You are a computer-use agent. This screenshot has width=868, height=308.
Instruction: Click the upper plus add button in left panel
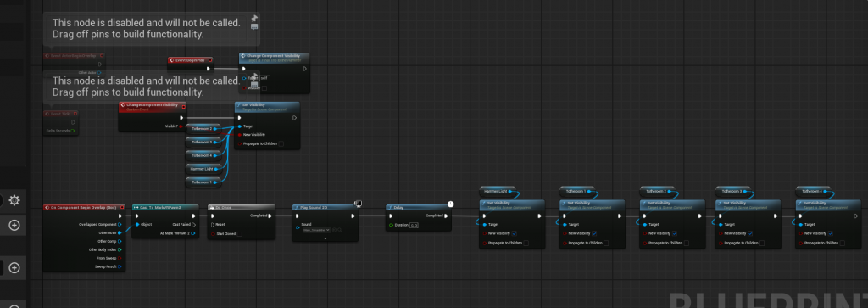coord(14,225)
